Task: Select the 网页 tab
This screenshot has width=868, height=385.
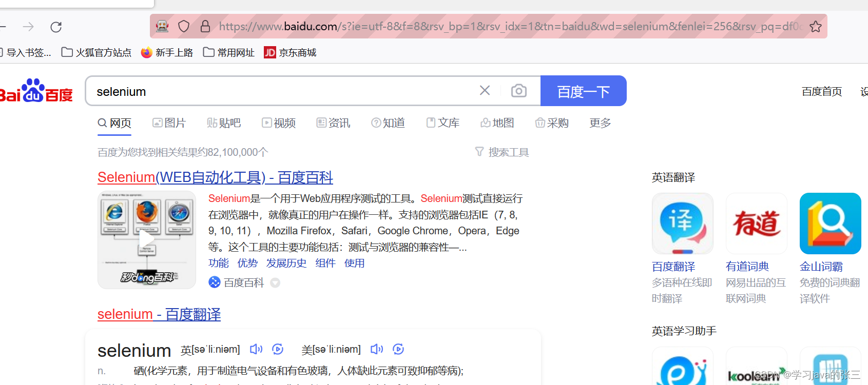Action: (x=114, y=123)
